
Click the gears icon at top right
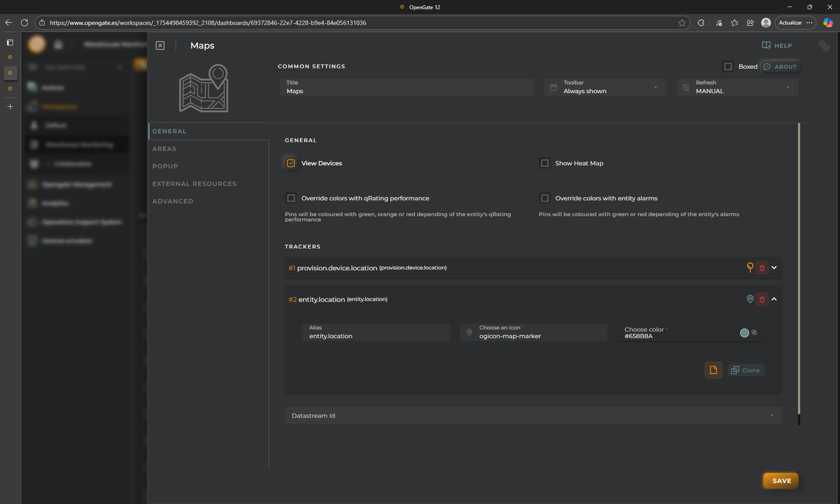(x=824, y=45)
